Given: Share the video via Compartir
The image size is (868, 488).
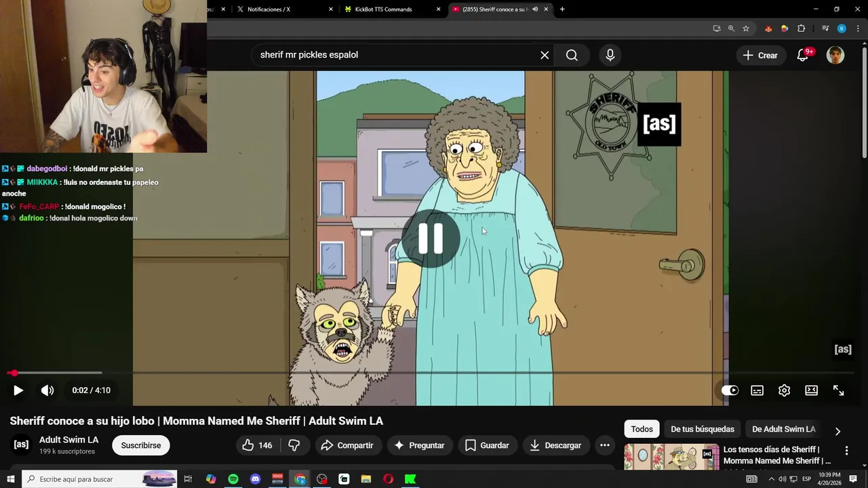Looking at the screenshot, I should click(347, 445).
